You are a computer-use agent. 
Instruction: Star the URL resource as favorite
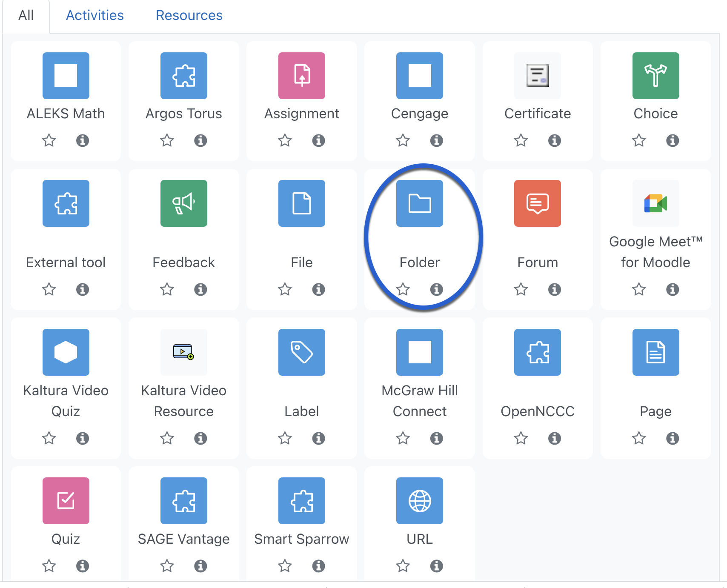coord(403,566)
